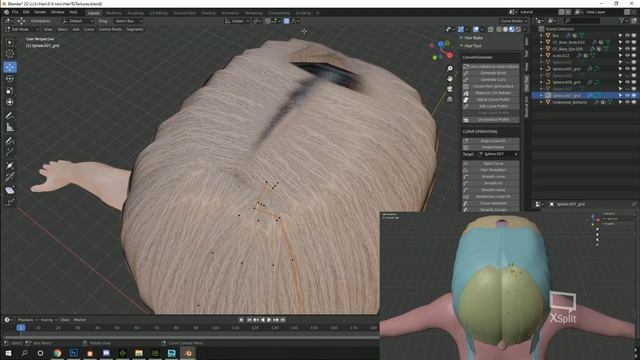
Task: Select the Move tool in left toolbar
Action: (x=10, y=67)
